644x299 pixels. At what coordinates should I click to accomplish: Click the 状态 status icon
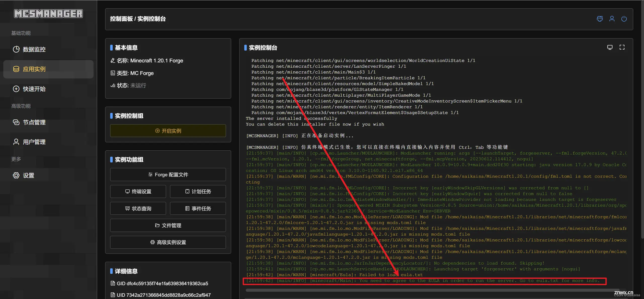113,86
